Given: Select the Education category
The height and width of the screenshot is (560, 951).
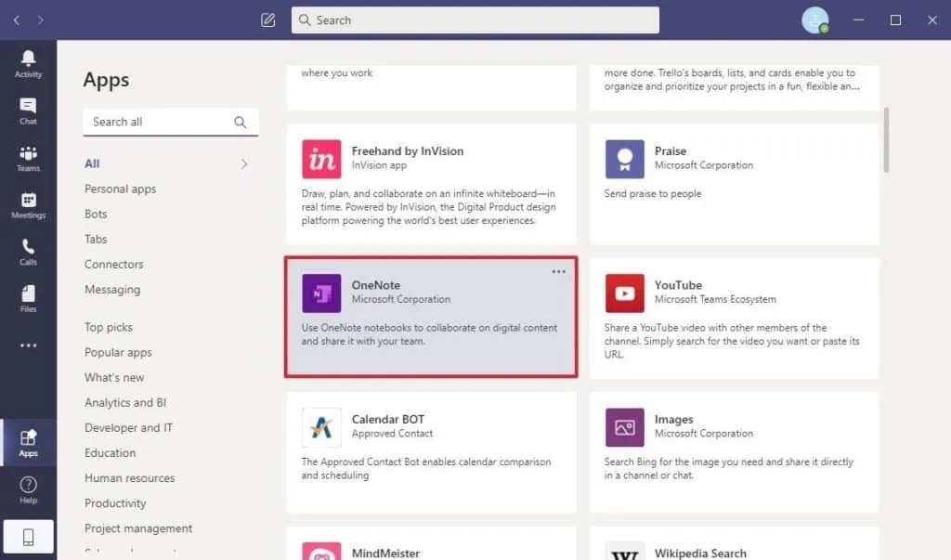Looking at the screenshot, I should pyautogui.click(x=110, y=452).
